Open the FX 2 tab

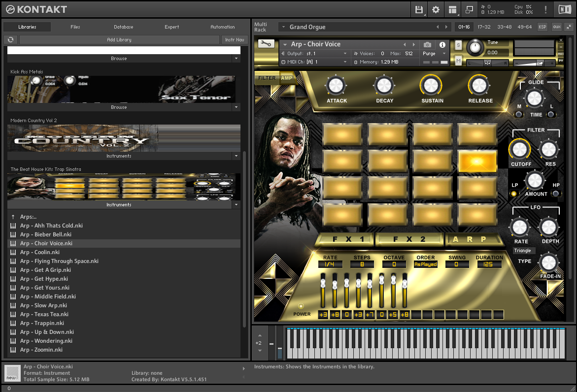pos(409,239)
